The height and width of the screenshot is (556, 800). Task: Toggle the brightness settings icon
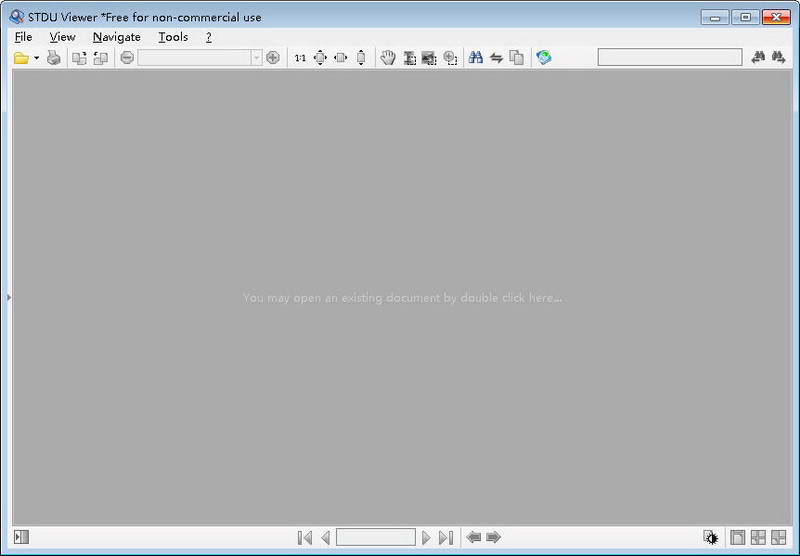(x=711, y=538)
